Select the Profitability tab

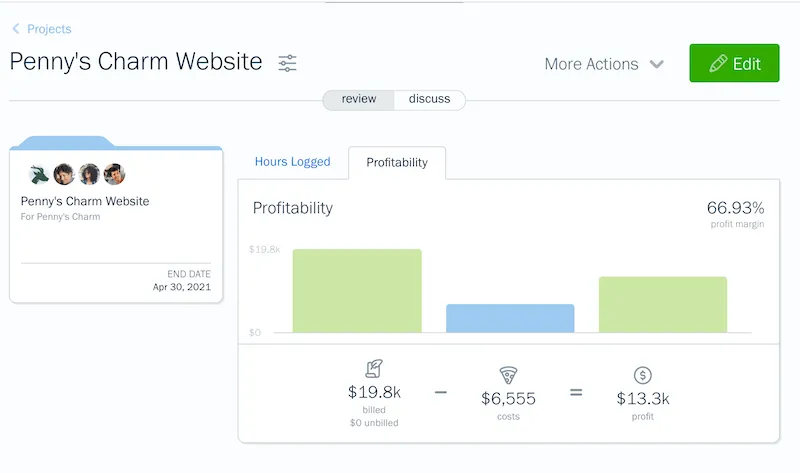click(397, 162)
